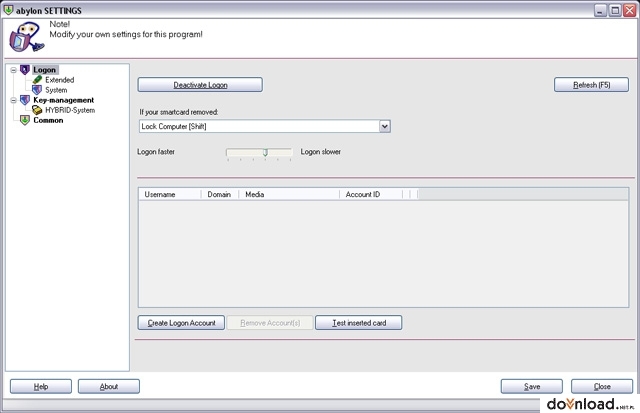
Task: Collapse the Key-management tree branch
Action: (x=13, y=100)
